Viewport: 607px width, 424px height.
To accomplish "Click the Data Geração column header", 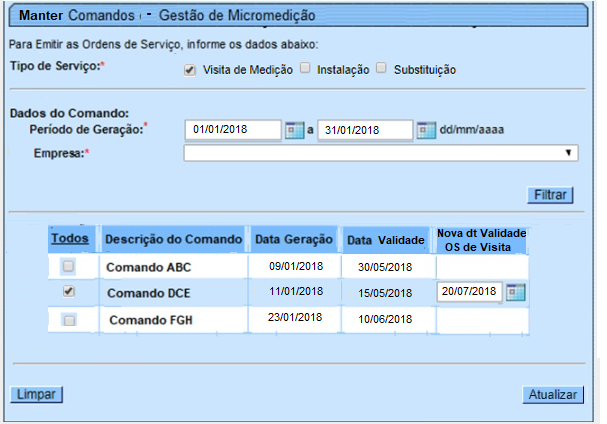I will pyautogui.click(x=294, y=240).
